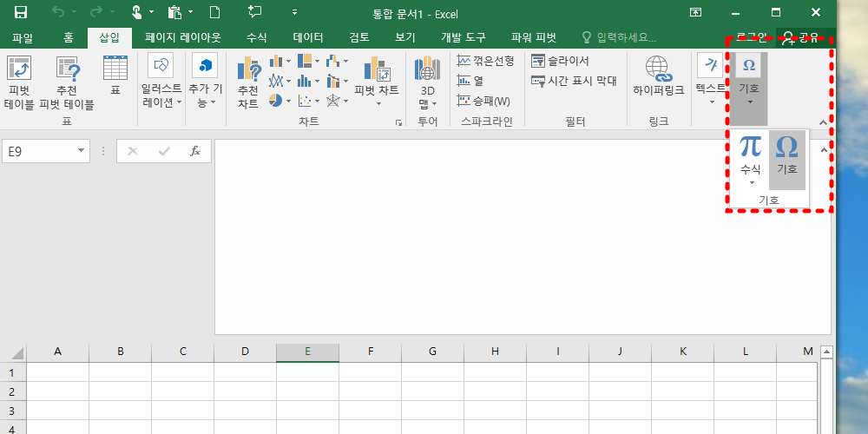Click the Insert Function fx button
This screenshot has height=434, width=868.
pos(194,151)
